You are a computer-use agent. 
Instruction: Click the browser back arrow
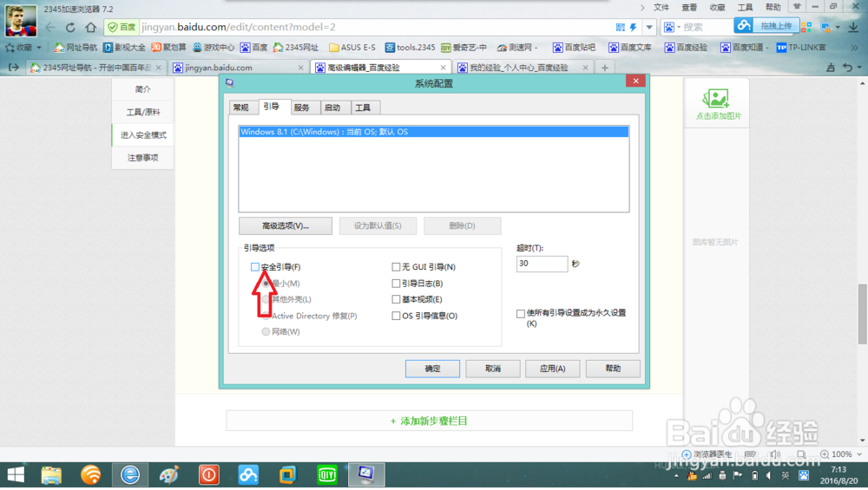[50, 27]
